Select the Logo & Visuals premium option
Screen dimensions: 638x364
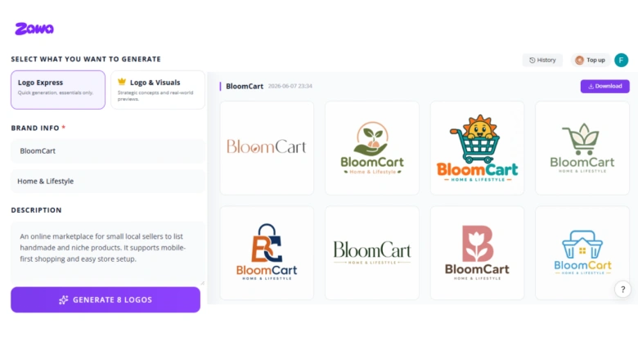(158, 90)
